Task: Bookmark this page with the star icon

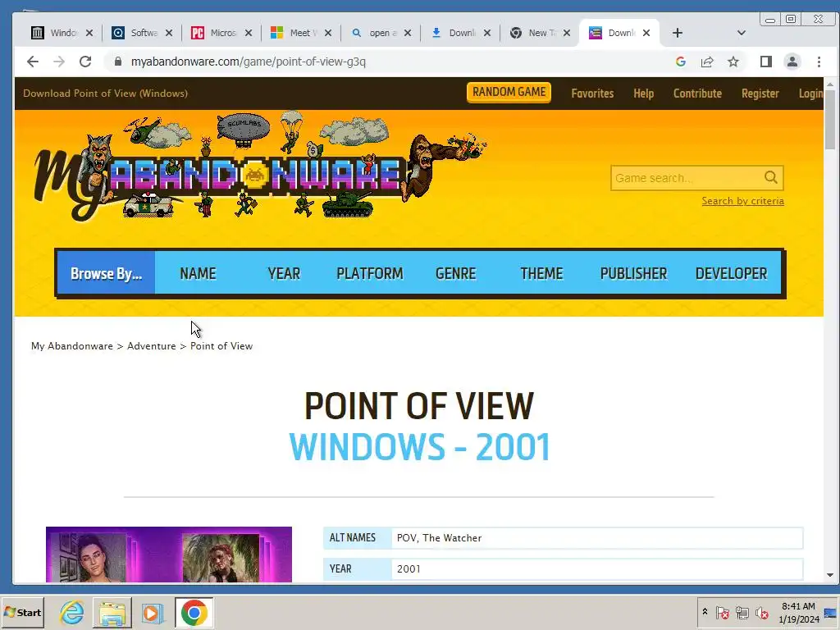Action: (733, 62)
